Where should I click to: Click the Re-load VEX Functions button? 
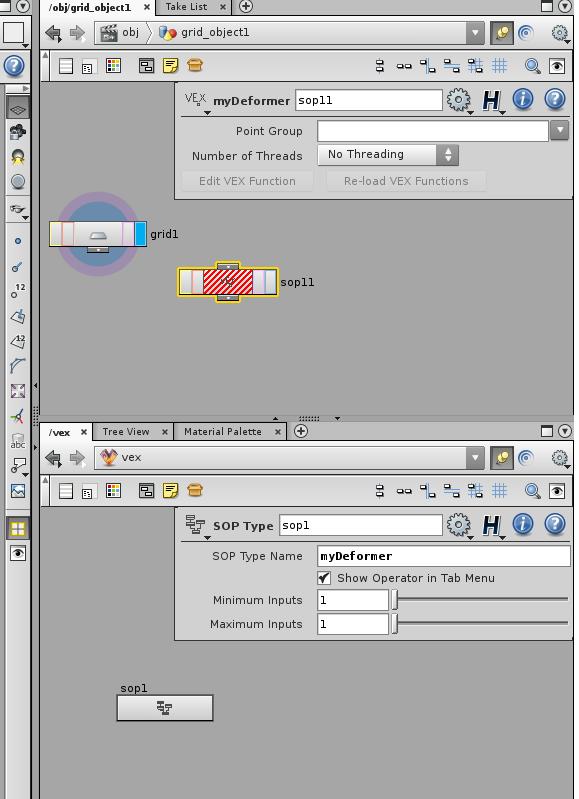[406, 181]
